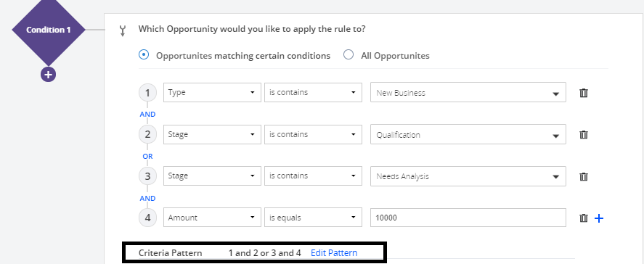Click the branch fork icon beside question
Viewport: 644px width, 264px height.
[123, 31]
